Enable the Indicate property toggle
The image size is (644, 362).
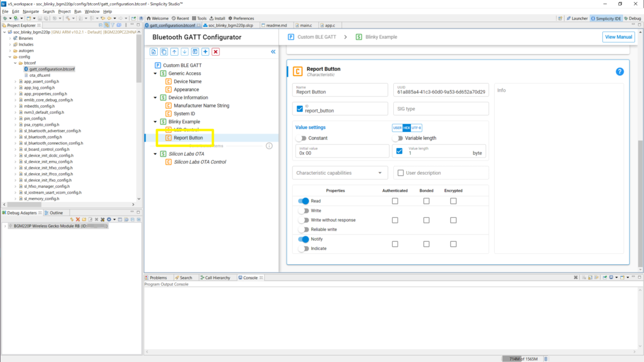pos(303,249)
